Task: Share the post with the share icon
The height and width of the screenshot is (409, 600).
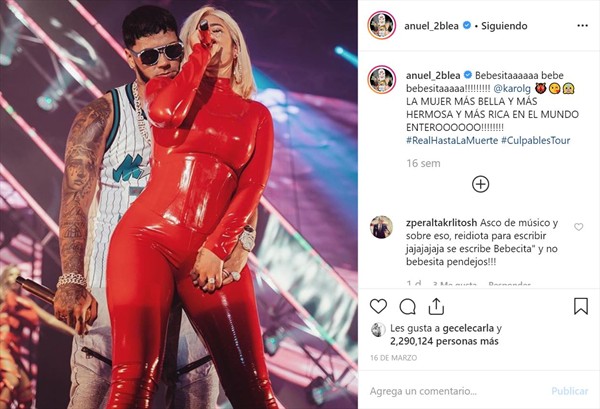Action: tap(436, 306)
